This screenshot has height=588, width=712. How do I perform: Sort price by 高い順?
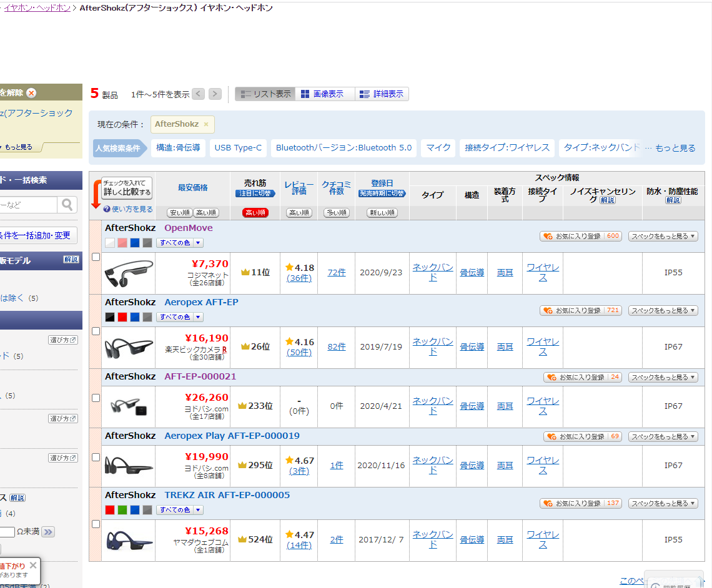(206, 212)
